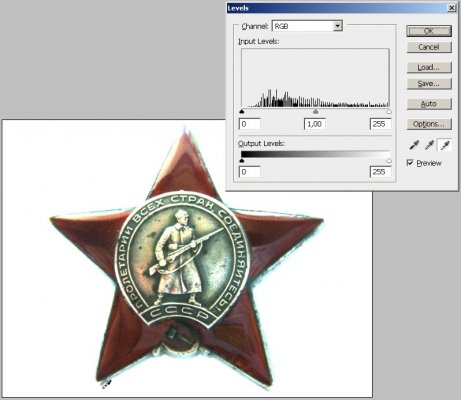Focus input highlight field 255
This screenshot has height=400, width=461.
pos(380,124)
